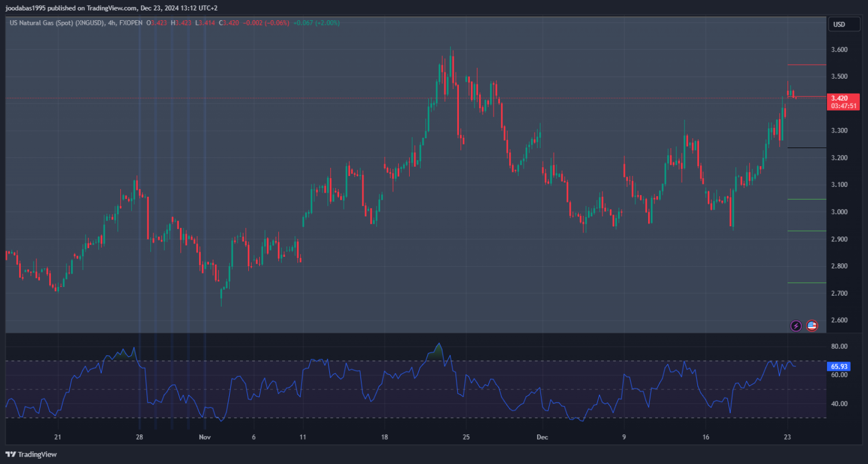
Task: Select the lowest green horizontal line near 2.74
Action: click(x=807, y=283)
